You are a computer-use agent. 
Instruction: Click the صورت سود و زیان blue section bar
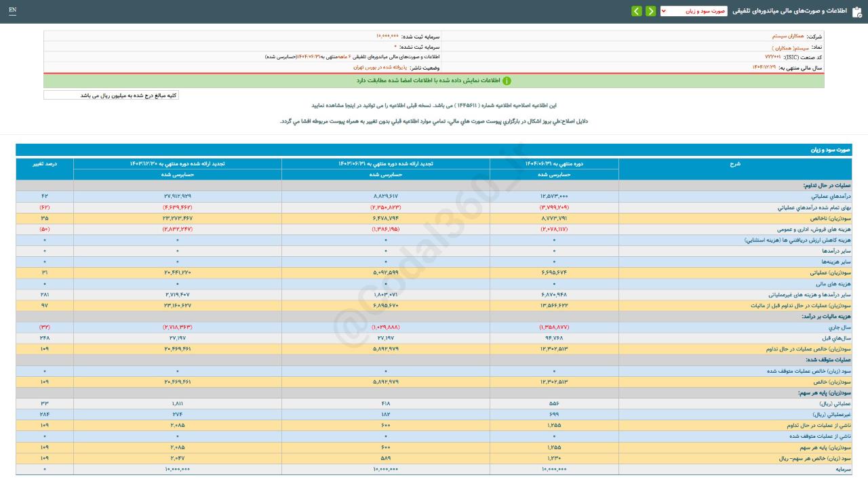click(x=434, y=150)
